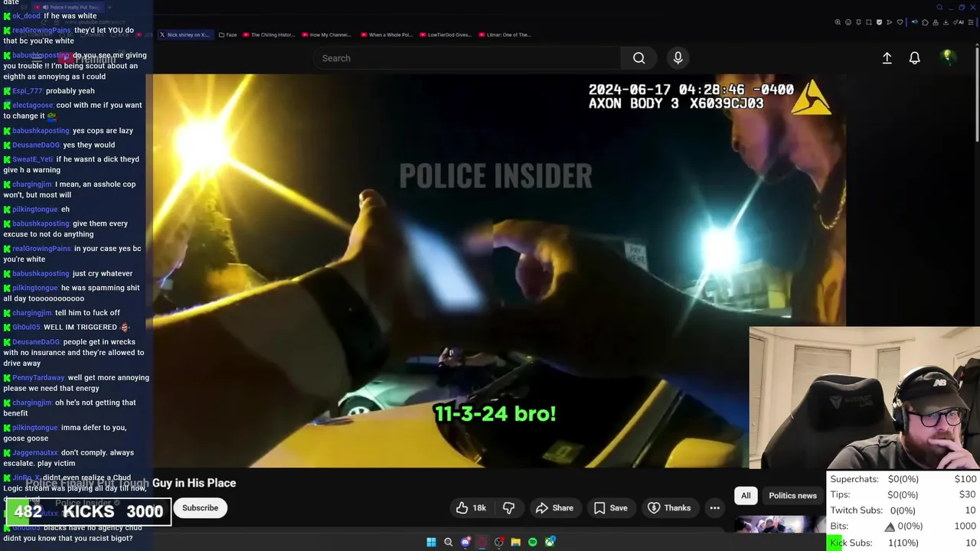Open the When a Whole Pol... bookmark
The height and width of the screenshot is (551, 980).
pos(385,34)
